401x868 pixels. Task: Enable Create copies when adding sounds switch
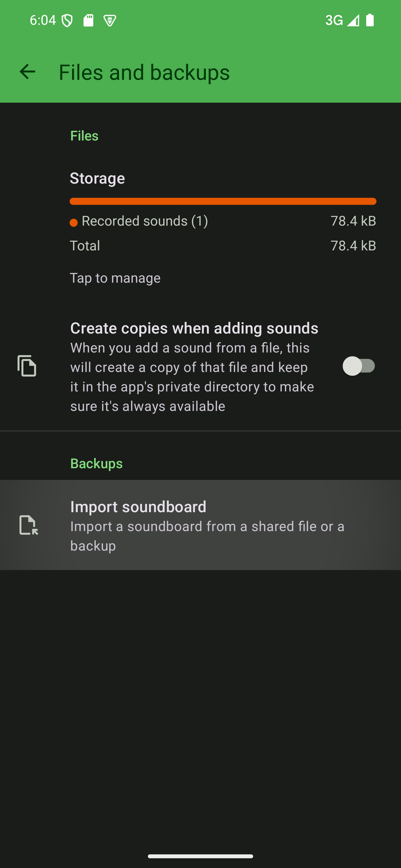359,366
